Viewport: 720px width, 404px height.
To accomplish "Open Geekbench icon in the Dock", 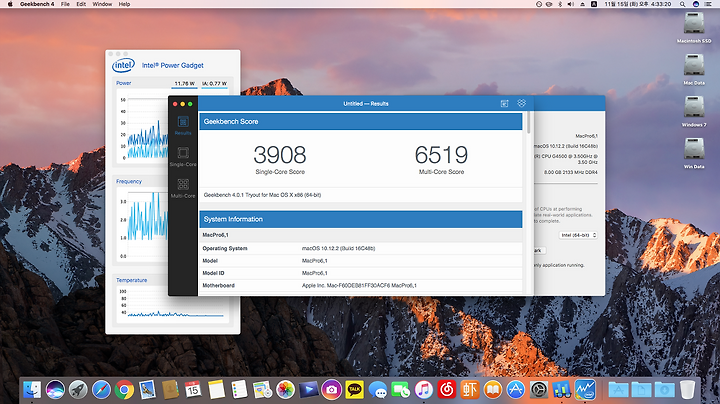I will click(562, 390).
